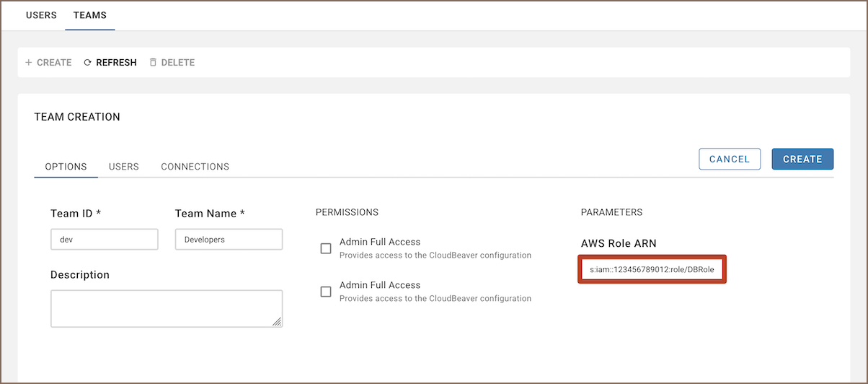The image size is (868, 384).
Task: Go to the CONNECTIONS tab
Action: (x=195, y=167)
